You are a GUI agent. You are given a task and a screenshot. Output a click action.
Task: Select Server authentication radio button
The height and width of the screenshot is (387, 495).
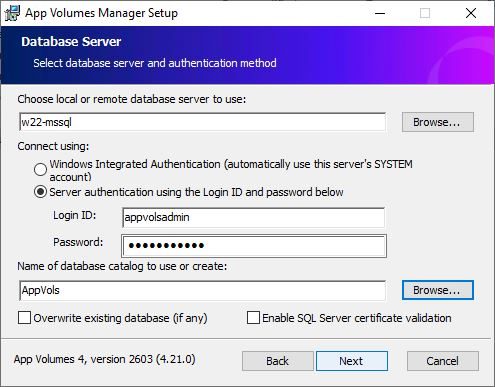point(40,192)
